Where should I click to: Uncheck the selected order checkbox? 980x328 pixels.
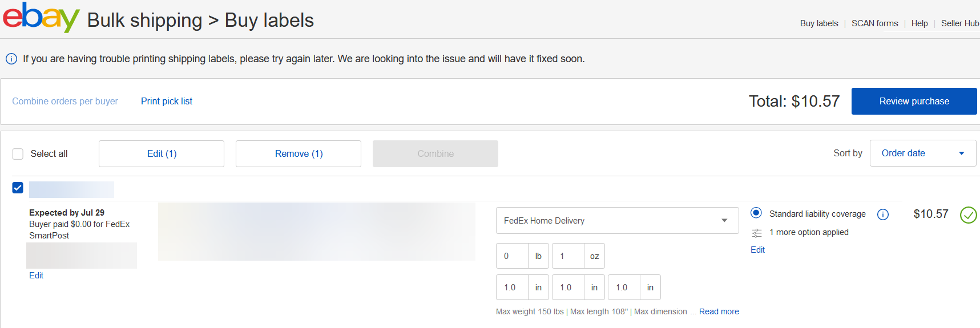pos(18,188)
